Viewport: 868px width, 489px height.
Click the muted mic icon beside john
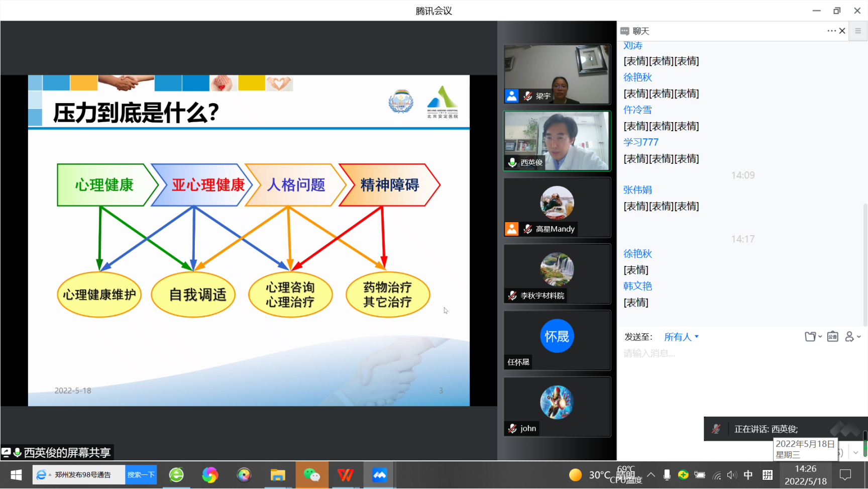512,429
